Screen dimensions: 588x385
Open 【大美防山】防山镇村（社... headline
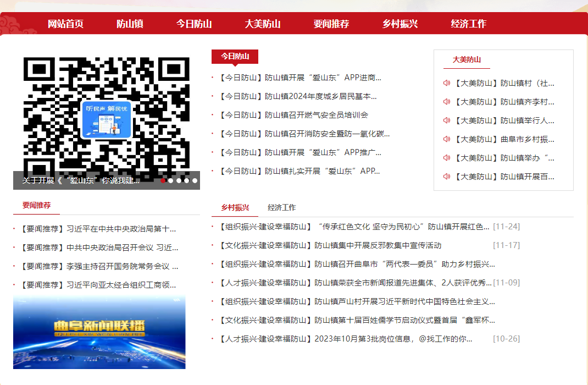pos(504,83)
